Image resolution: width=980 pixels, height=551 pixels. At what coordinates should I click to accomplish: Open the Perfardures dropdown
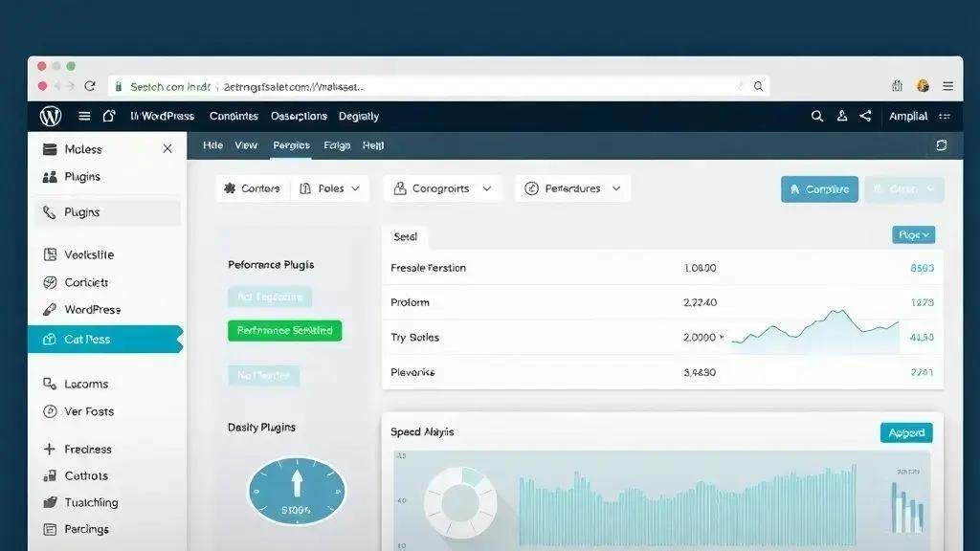tap(571, 188)
